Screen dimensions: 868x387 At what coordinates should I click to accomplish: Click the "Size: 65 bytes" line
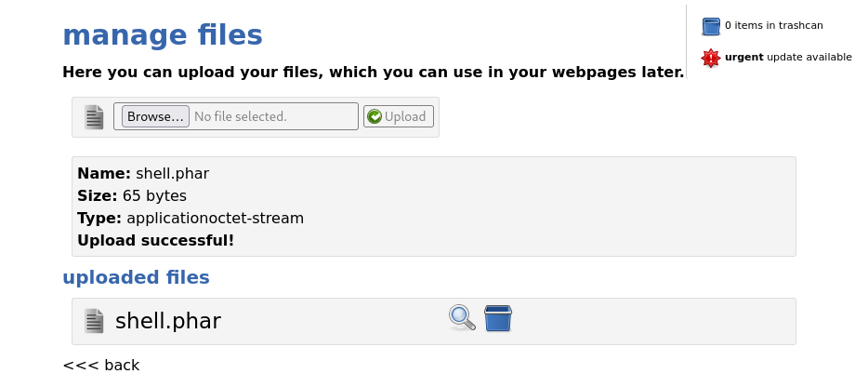pos(132,195)
